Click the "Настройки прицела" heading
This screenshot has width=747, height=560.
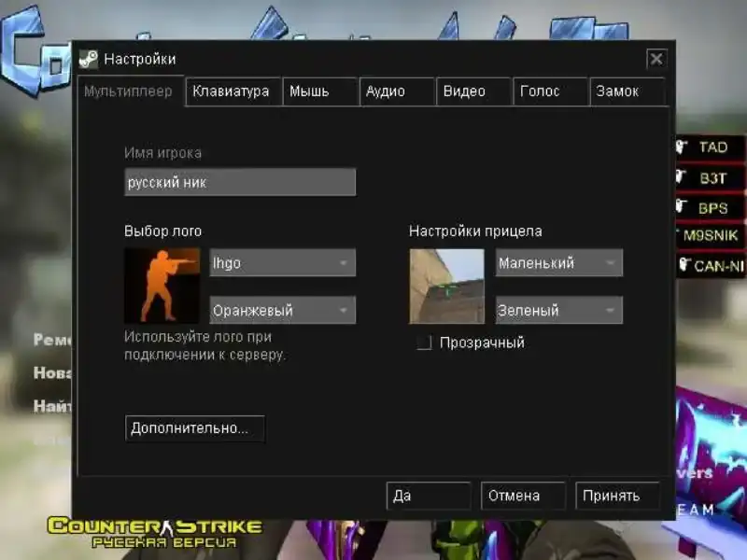point(475,231)
